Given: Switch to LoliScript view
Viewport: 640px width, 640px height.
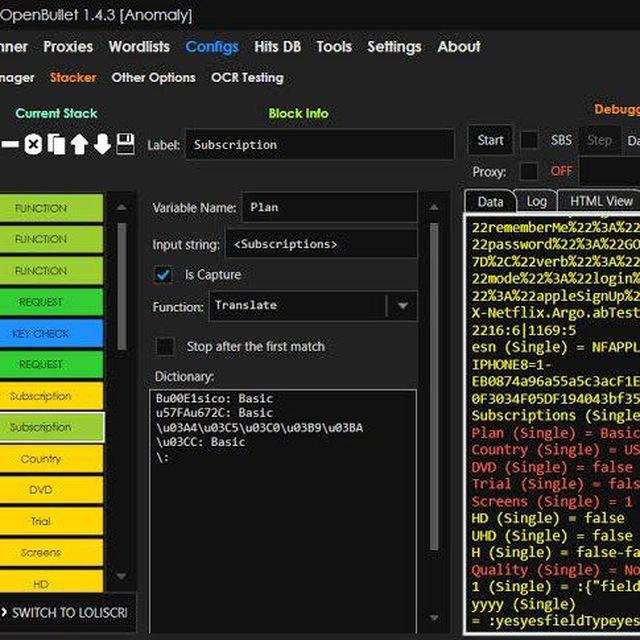Looking at the screenshot, I should click(65, 612).
